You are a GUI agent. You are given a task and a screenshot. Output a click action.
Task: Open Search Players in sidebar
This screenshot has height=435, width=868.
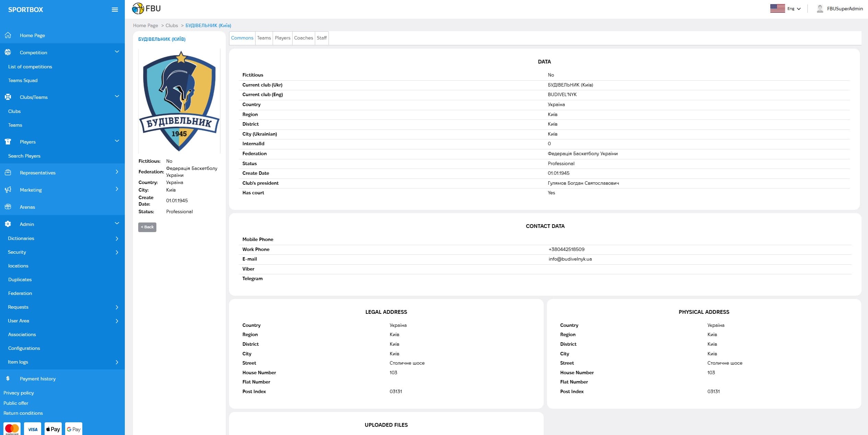[x=24, y=156]
